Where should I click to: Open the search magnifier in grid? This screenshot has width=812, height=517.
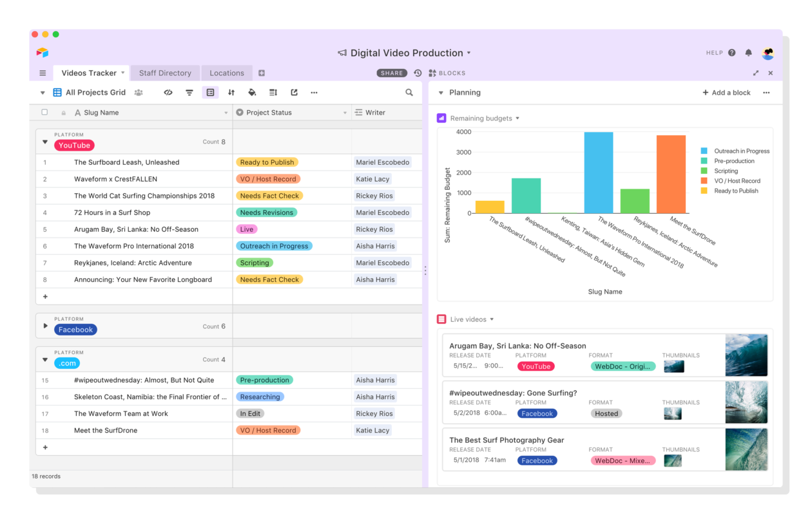[409, 93]
